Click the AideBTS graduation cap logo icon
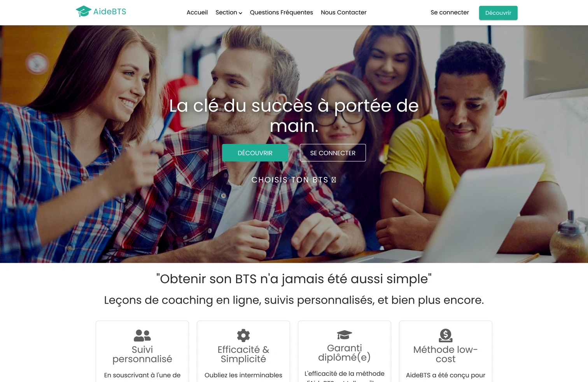588x382 pixels. [83, 11]
